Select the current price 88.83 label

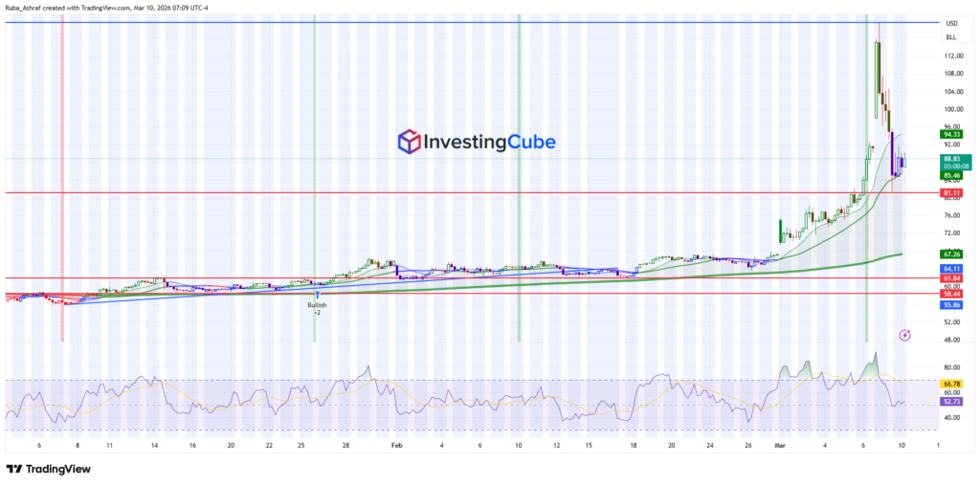tap(951, 158)
